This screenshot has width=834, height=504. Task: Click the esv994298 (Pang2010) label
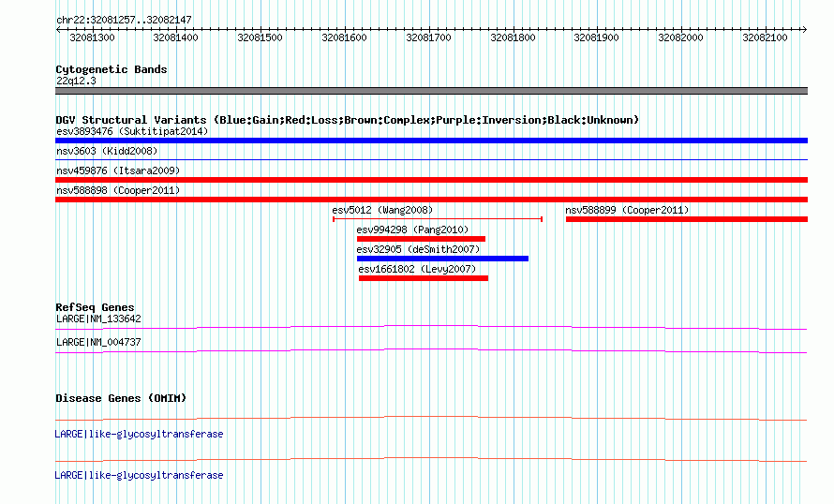[x=412, y=230]
